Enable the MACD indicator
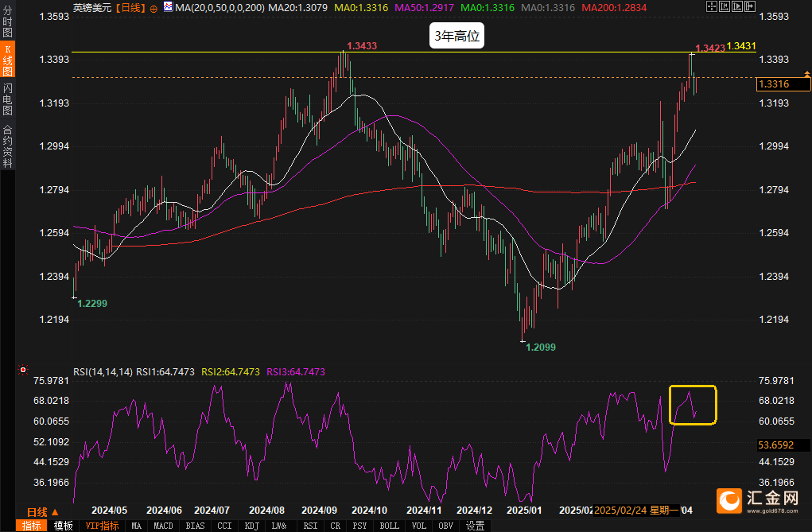The image size is (812, 532). (x=163, y=526)
